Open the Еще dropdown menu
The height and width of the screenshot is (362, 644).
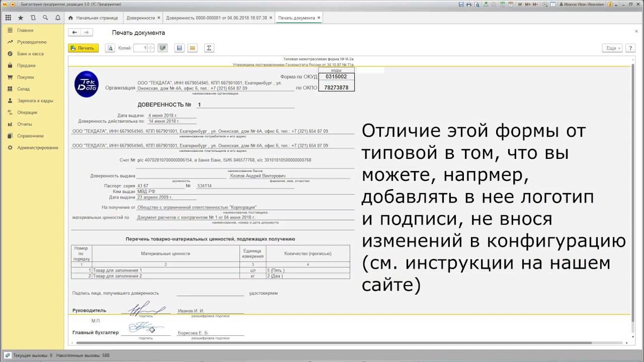pyautogui.click(x=612, y=48)
